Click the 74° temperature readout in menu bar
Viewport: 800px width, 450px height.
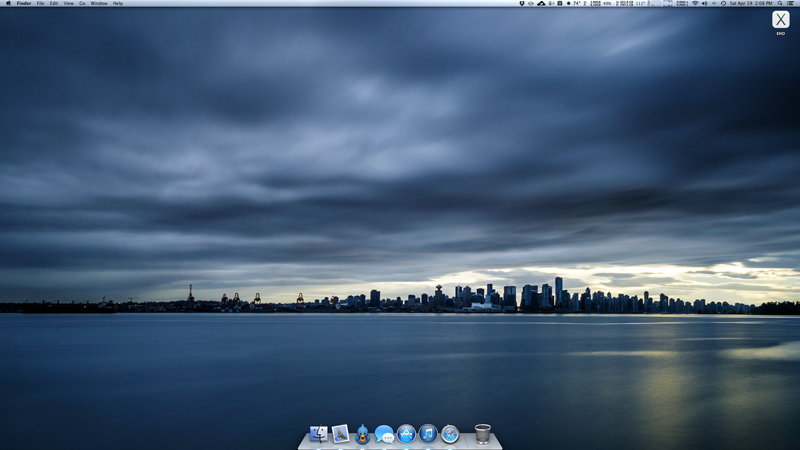point(577,3)
